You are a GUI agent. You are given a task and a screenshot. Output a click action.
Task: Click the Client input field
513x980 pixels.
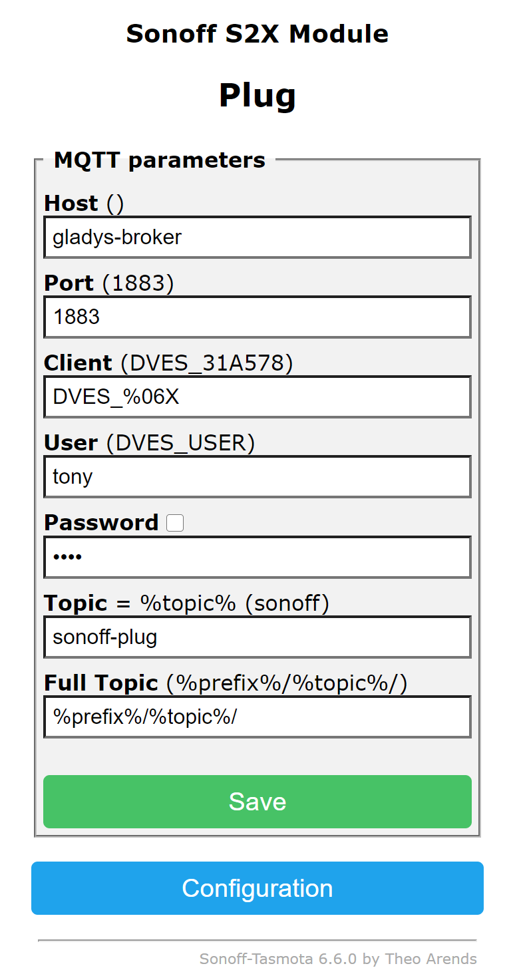point(257,397)
